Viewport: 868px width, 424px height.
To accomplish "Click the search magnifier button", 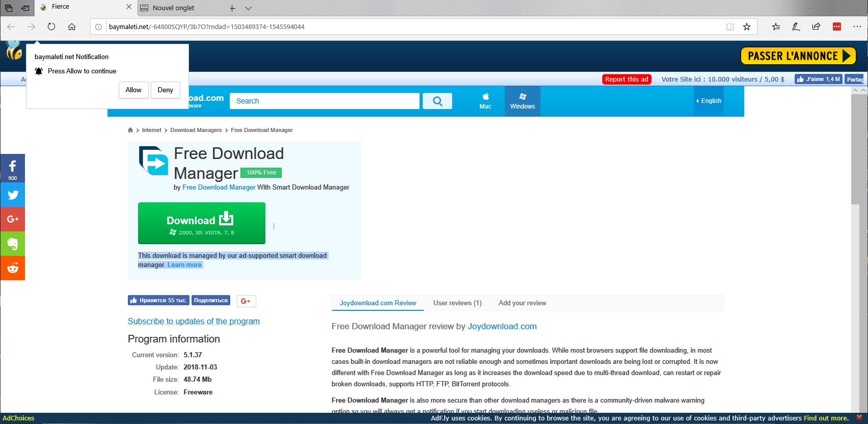I will tap(438, 101).
